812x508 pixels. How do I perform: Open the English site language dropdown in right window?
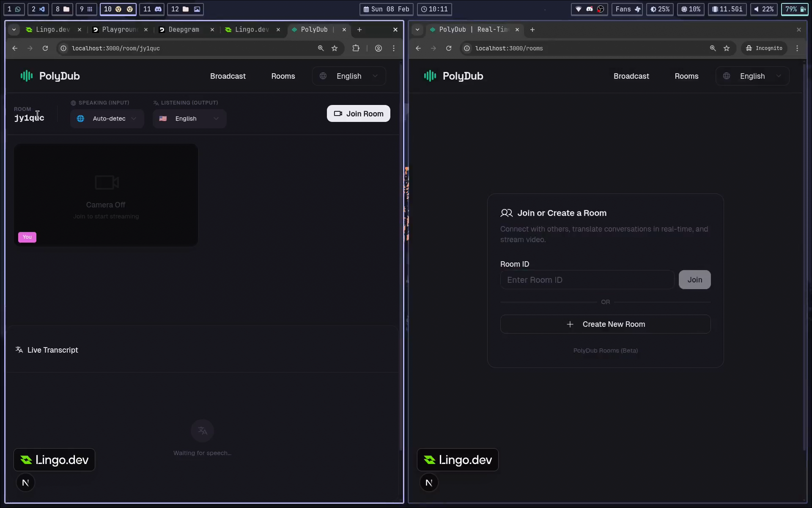click(752, 76)
